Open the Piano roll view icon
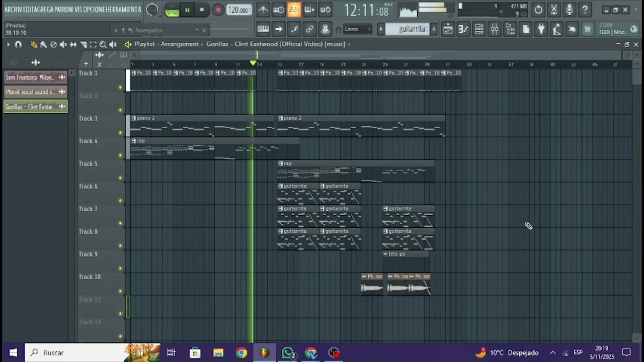 pyautogui.click(x=463, y=29)
